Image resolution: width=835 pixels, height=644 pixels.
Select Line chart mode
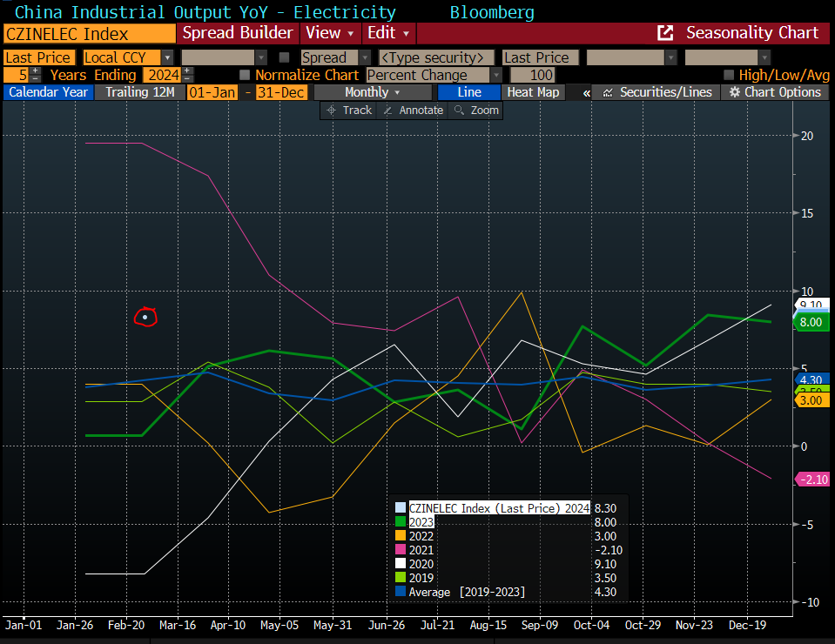point(469,92)
